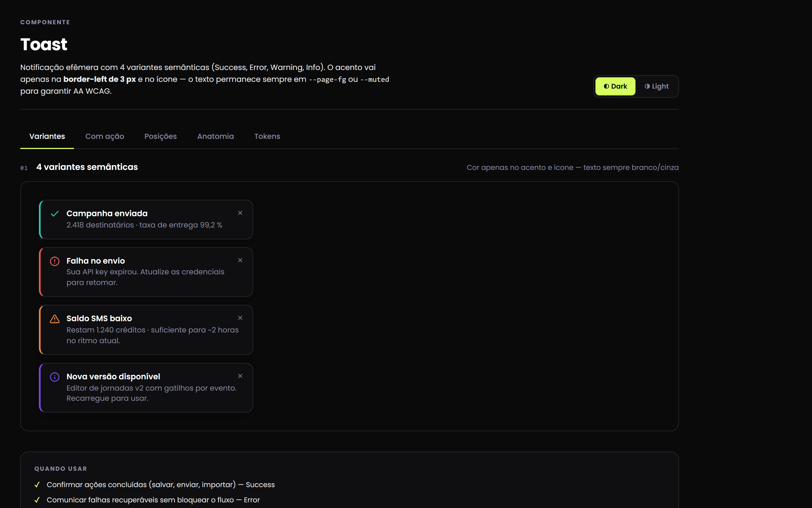Close the Saldo SMS baixo toast
812x508 pixels.
point(240,317)
